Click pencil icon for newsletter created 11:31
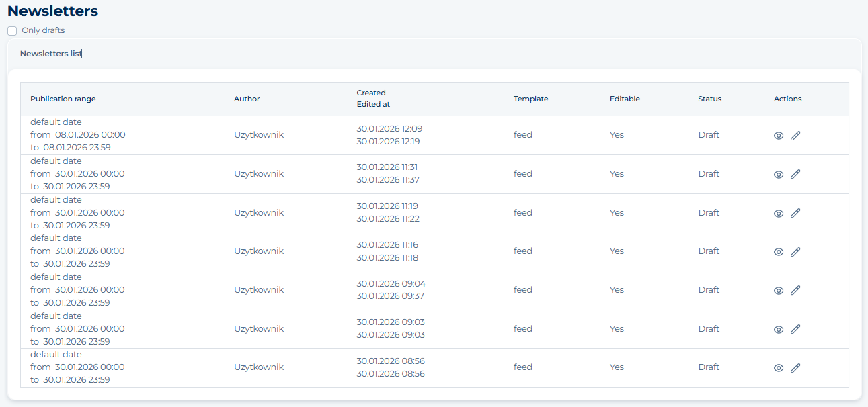Image resolution: width=868 pixels, height=407 pixels. tap(795, 175)
